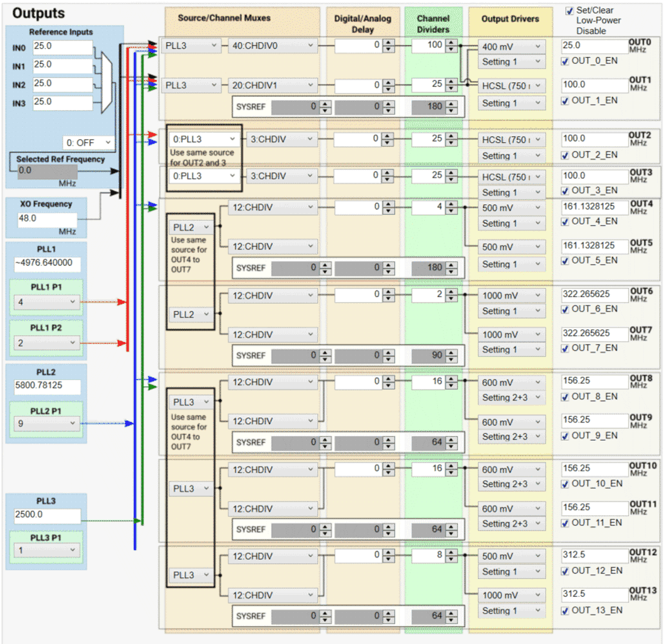Increment the OUT0 channel divider value 100
Image resolution: width=666 pixels, height=644 pixels.
451,43
